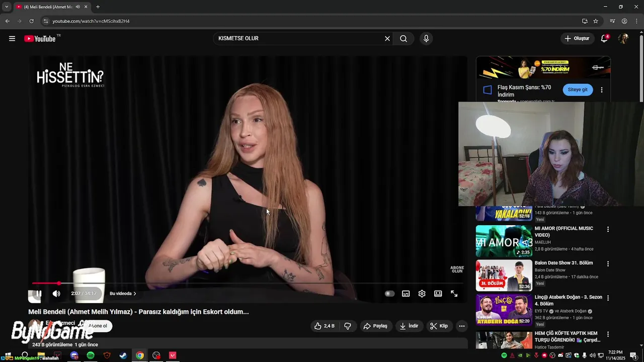View site information icon in address bar
The image size is (644, 362).
[45, 21]
